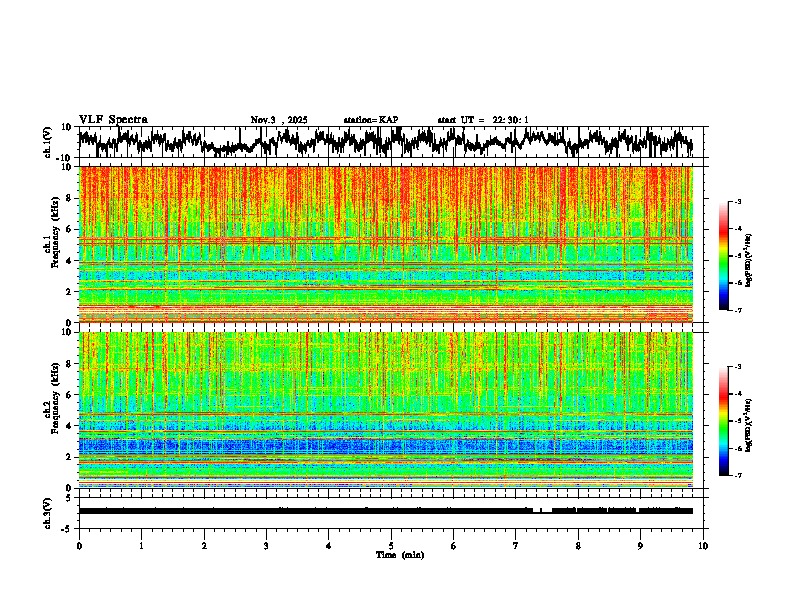Click the time axis tick label "4"
792x612 pixels.
click(329, 546)
